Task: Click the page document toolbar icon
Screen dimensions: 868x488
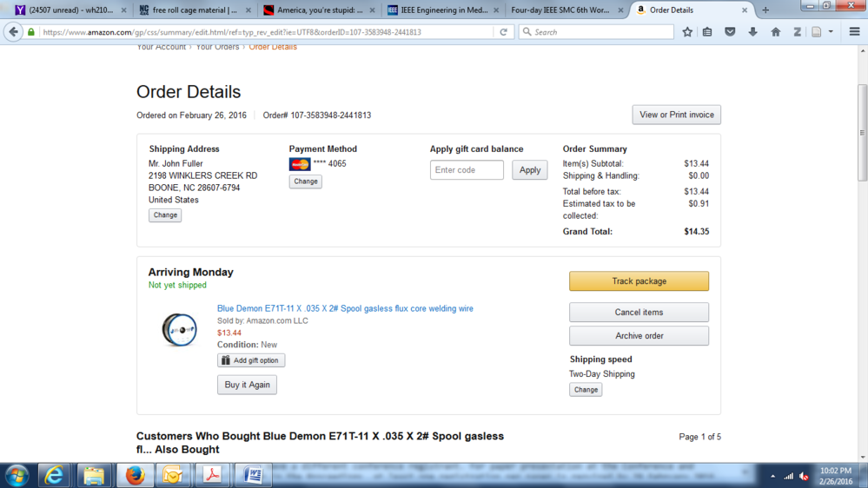Action: click(x=817, y=32)
